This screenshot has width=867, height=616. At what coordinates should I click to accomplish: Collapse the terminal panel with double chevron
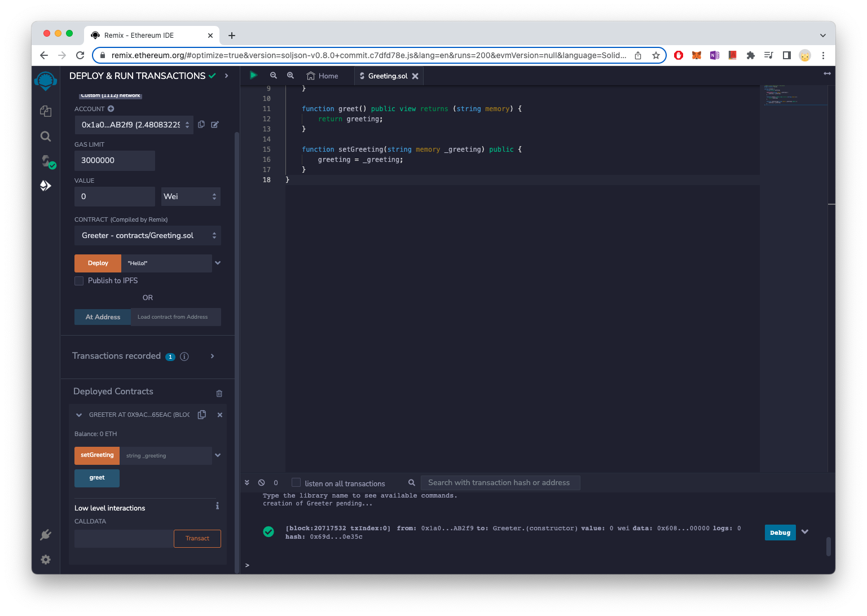click(247, 483)
